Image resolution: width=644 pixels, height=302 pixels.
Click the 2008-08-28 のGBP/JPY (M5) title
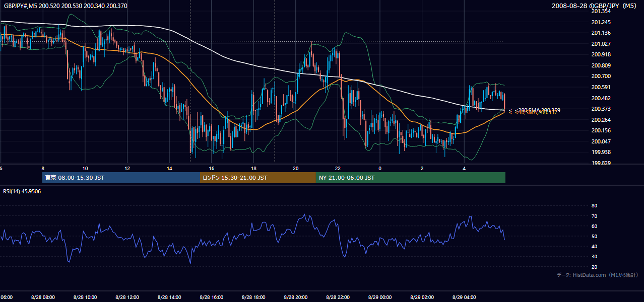(x=595, y=6)
